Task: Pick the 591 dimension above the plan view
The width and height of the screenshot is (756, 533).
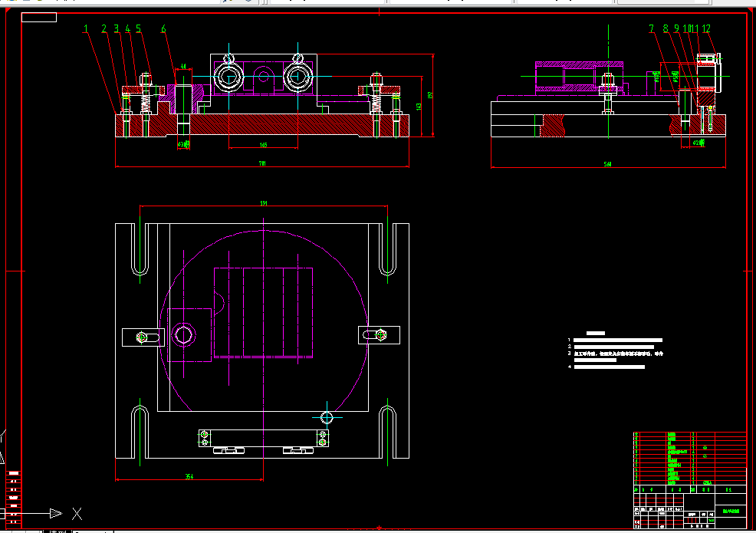Action: point(264,203)
